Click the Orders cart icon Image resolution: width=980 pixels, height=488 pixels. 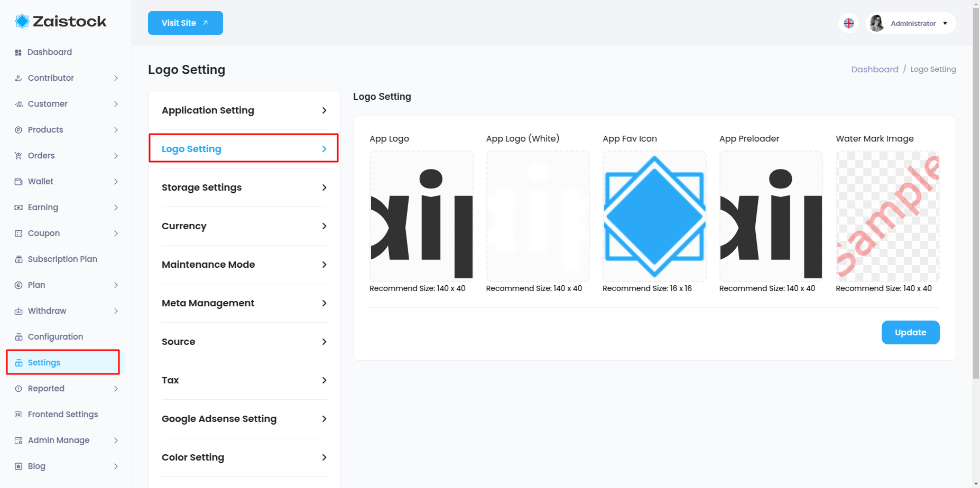click(19, 156)
